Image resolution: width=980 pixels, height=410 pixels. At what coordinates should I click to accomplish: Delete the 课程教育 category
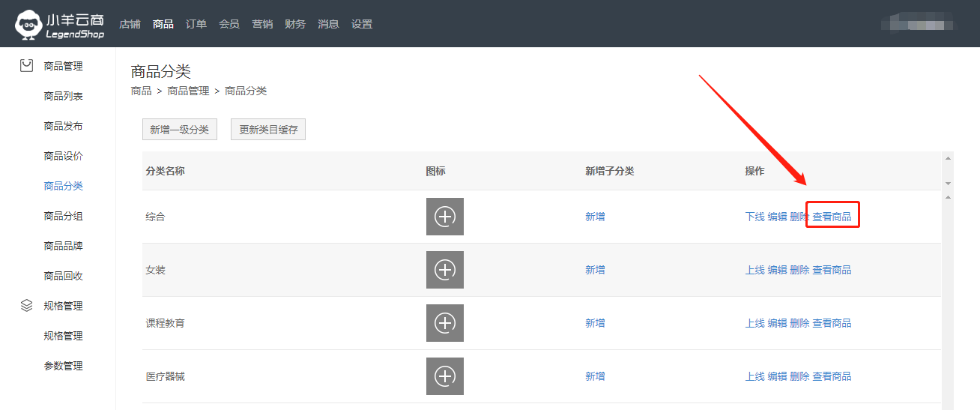tap(799, 323)
